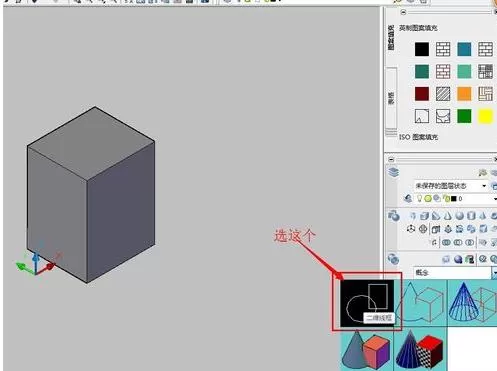Click layer 0 black color box
The height and width of the screenshot is (371, 497).
[x=454, y=199]
